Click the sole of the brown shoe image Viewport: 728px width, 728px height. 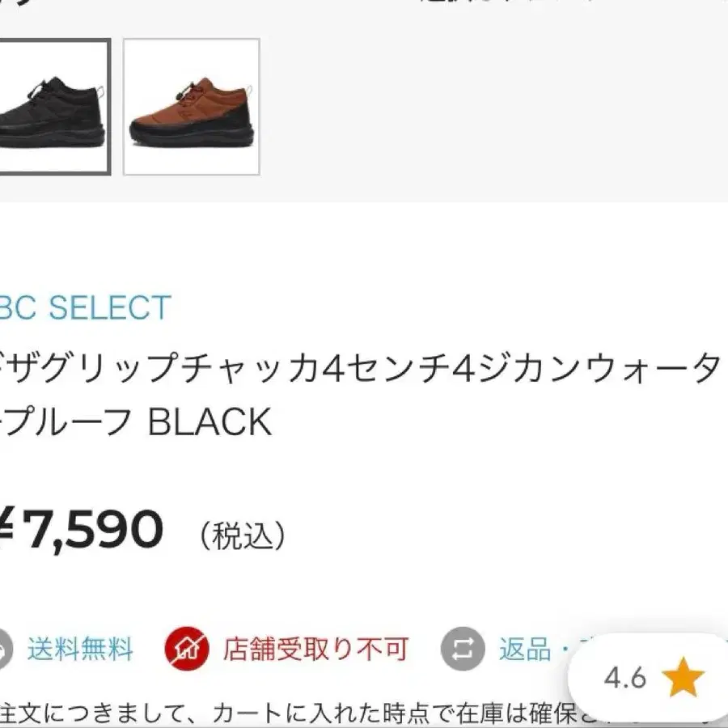click(191, 136)
